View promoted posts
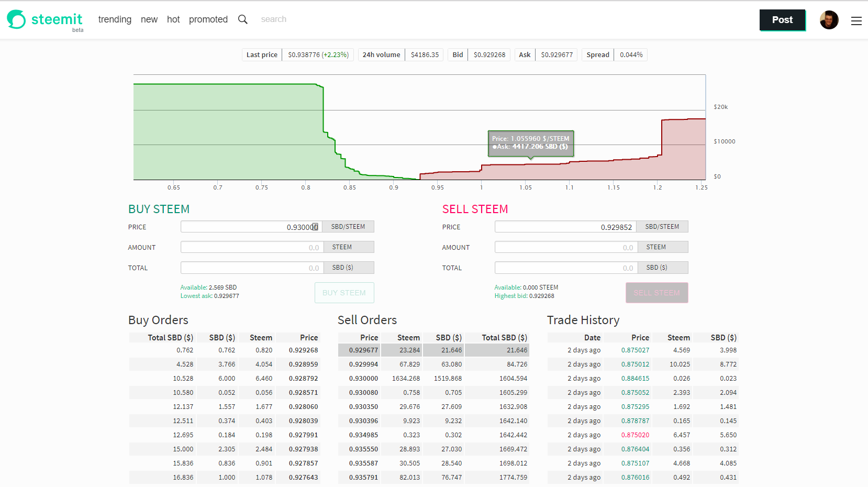 click(208, 19)
